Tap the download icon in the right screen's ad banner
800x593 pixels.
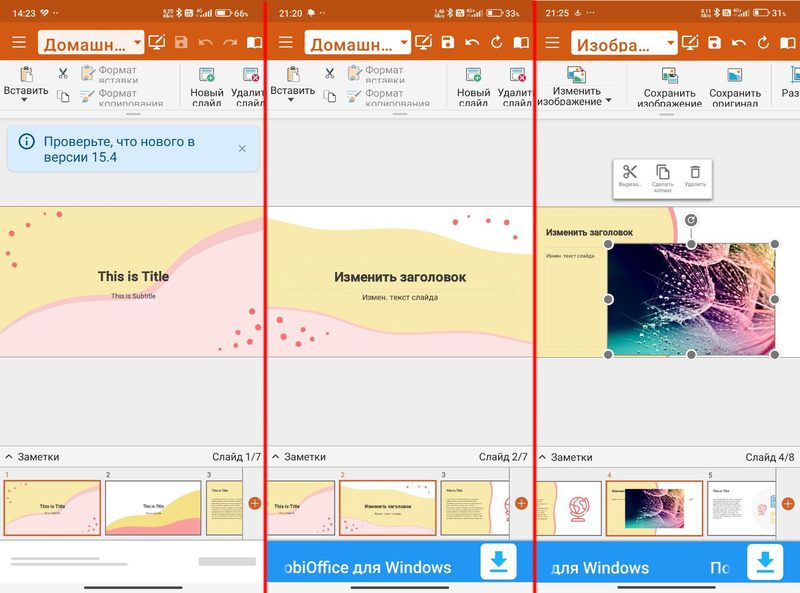click(765, 562)
